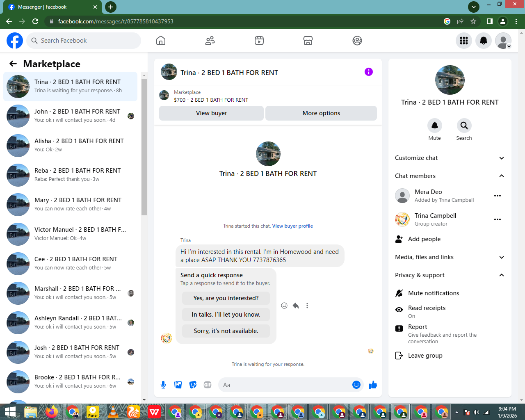Open the GIF picker icon

(x=208, y=385)
